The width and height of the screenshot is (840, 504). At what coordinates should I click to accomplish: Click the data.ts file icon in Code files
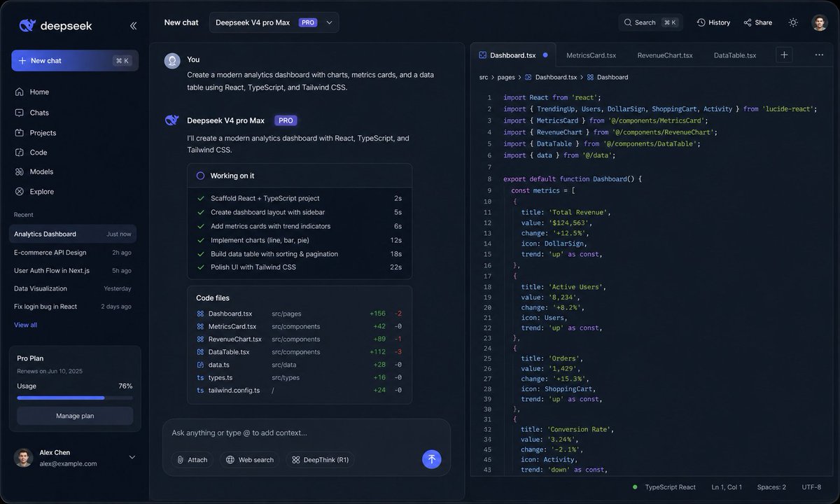[200, 365]
